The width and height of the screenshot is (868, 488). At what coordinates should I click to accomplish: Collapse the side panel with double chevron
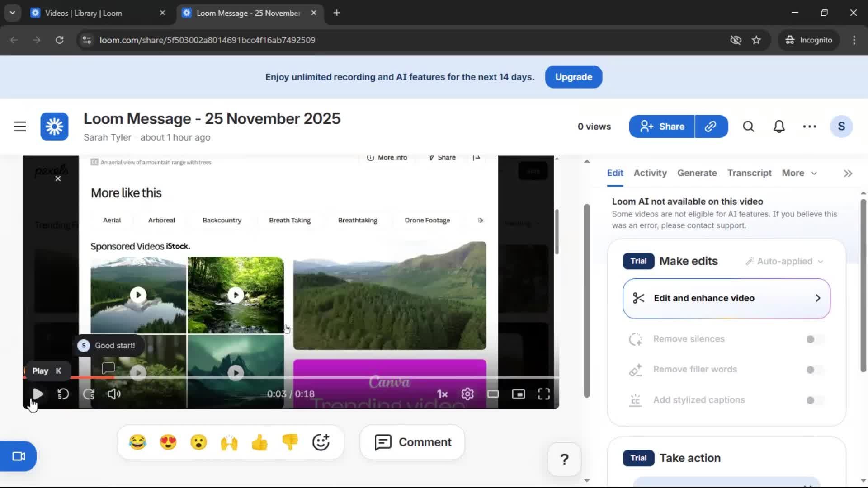pos(847,173)
